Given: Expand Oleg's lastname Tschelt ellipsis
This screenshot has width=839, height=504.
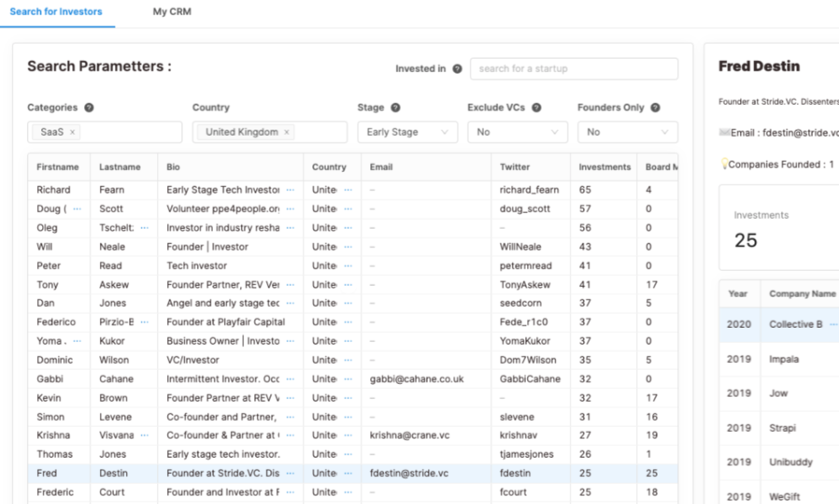Looking at the screenshot, I should click(144, 228).
